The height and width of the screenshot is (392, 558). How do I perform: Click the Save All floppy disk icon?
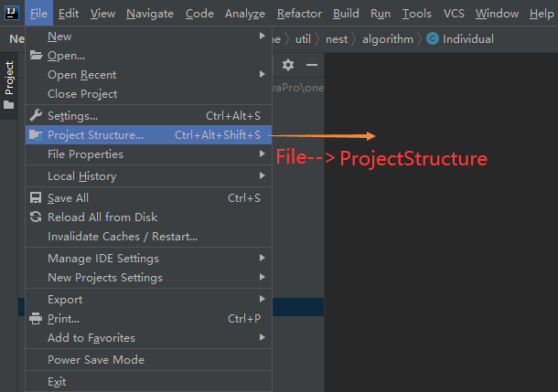36,198
